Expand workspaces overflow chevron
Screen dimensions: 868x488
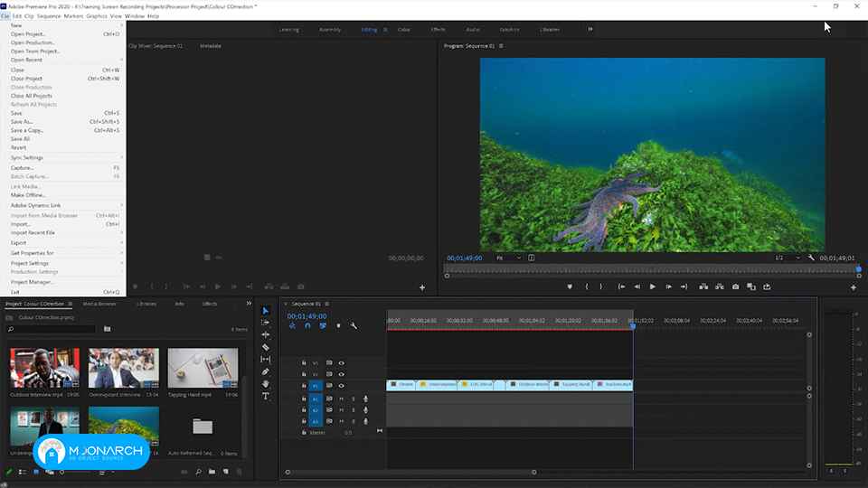[x=590, y=29]
